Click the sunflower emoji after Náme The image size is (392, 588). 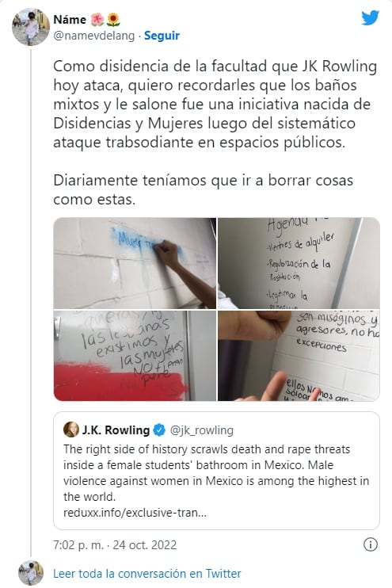[x=113, y=20]
